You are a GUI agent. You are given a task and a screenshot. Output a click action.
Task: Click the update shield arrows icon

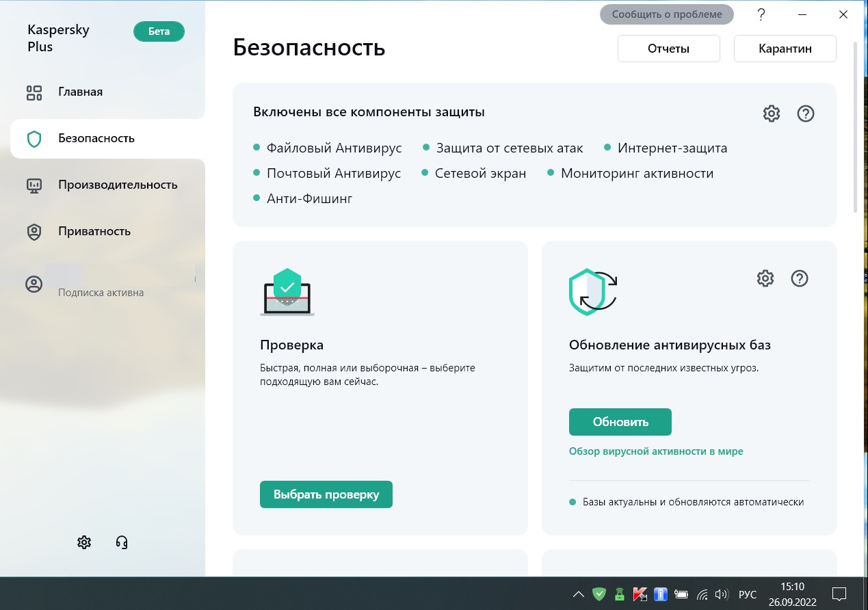593,292
